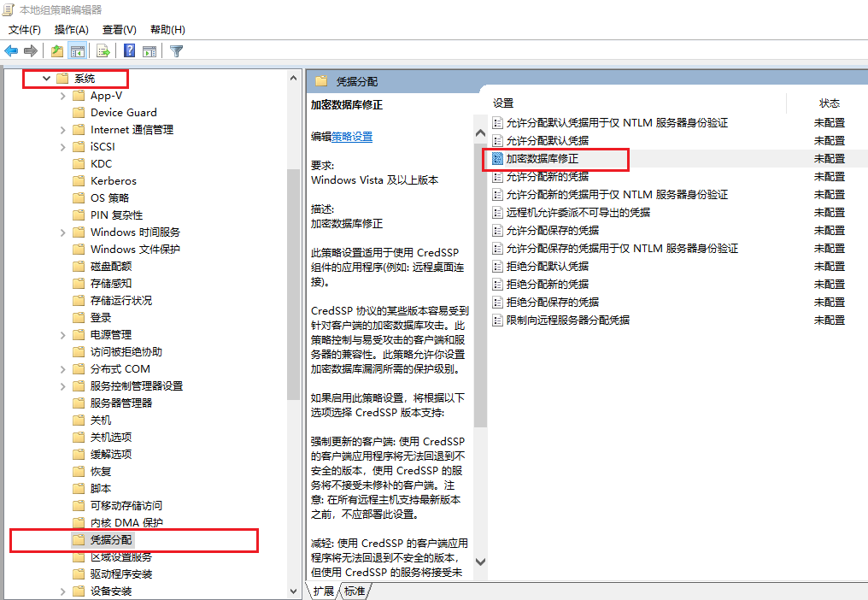This screenshot has height=600, width=868.
Task: Select the 凭据分配 folder in tree
Action: click(x=111, y=540)
